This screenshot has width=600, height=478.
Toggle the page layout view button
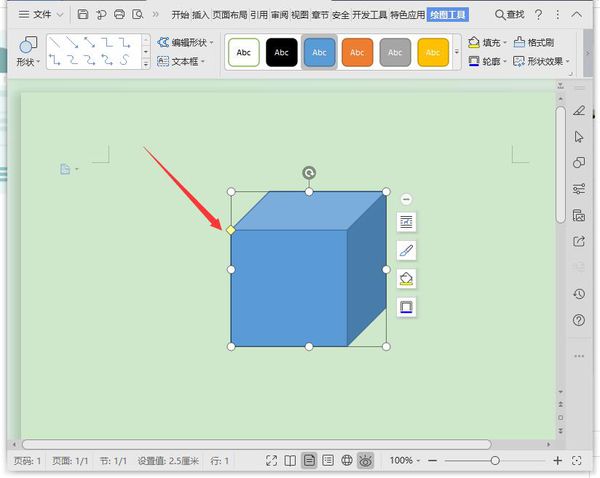[x=309, y=460]
